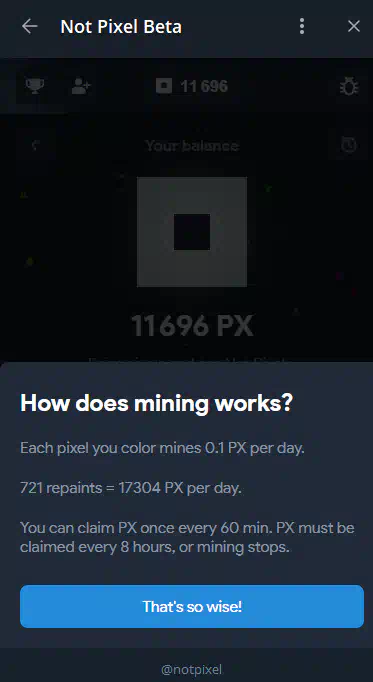Click the @notpixel handle in footer

191,669
